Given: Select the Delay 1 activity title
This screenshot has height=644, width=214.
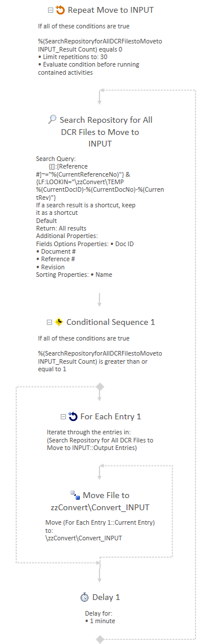Looking at the screenshot, I should click(106, 597).
